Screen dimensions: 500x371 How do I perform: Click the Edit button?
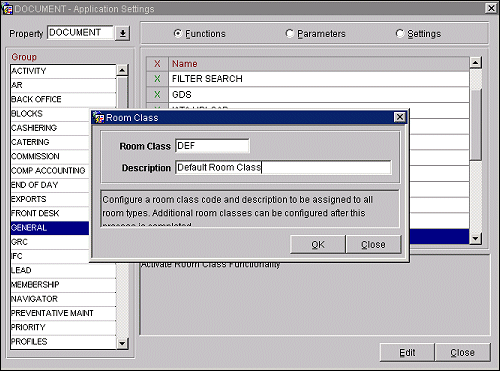(407, 352)
